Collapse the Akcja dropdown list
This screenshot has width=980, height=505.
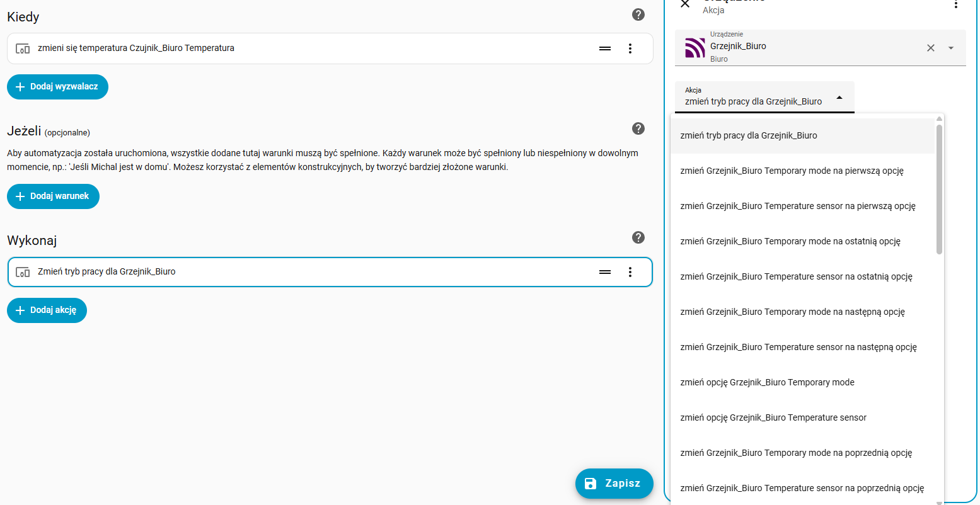coord(839,98)
